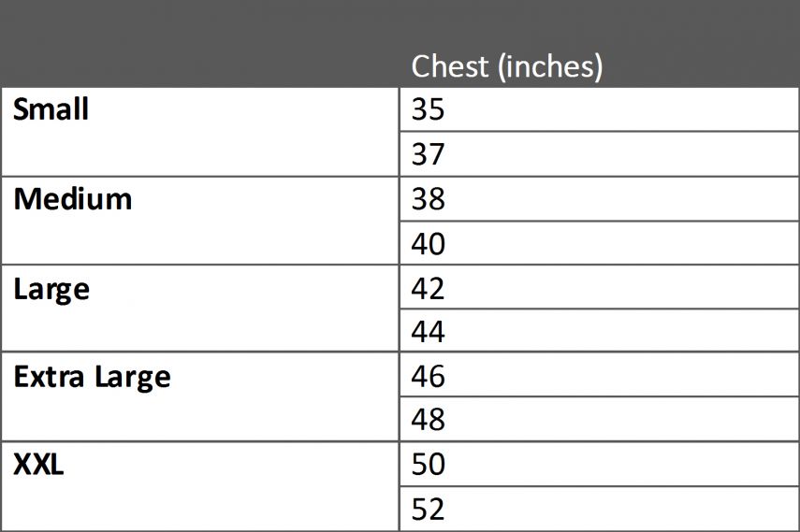Click the cell with chest value 46
This screenshot has width=800, height=532.
[599, 374]
